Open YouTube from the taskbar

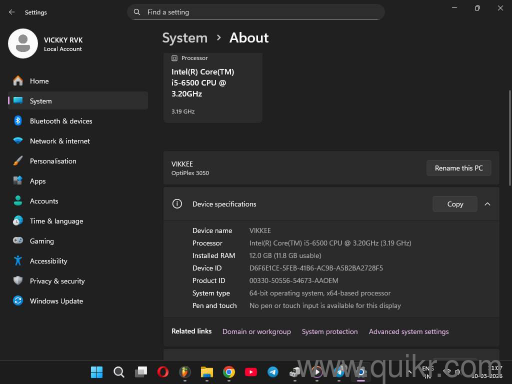[x=251, y=372]
